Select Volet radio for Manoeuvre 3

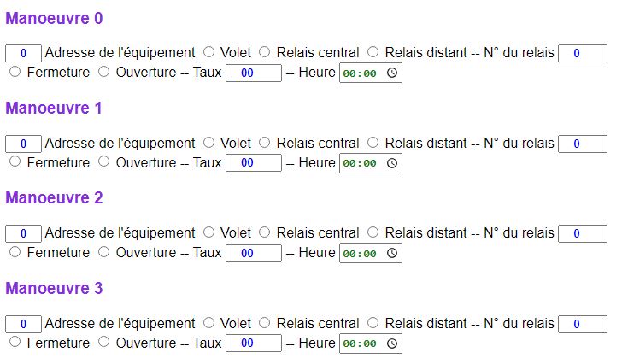(209, 323)
